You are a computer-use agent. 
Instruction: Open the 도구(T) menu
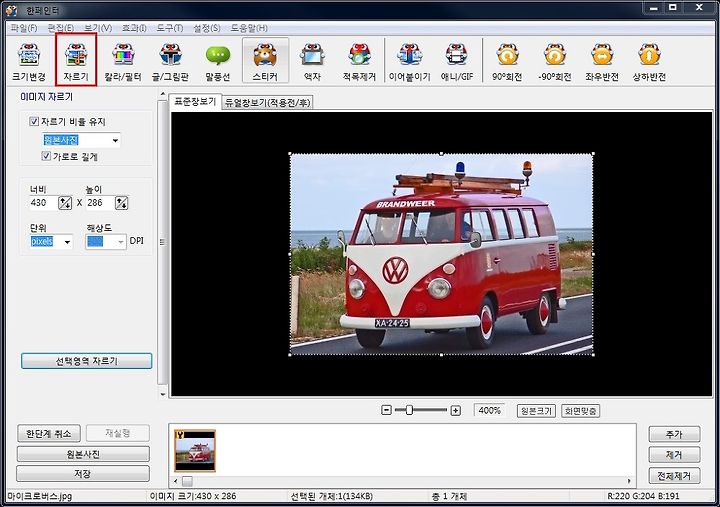[169, 28]
